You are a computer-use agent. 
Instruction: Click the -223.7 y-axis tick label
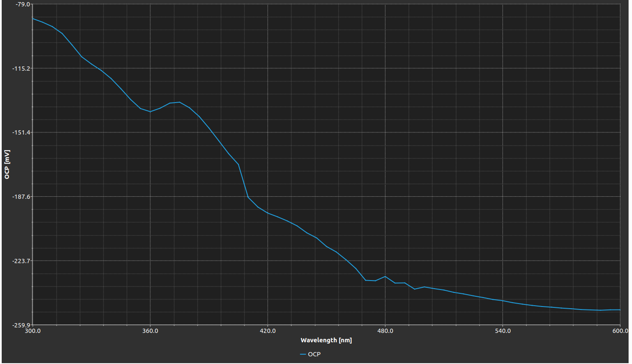[x=21, y=261]
